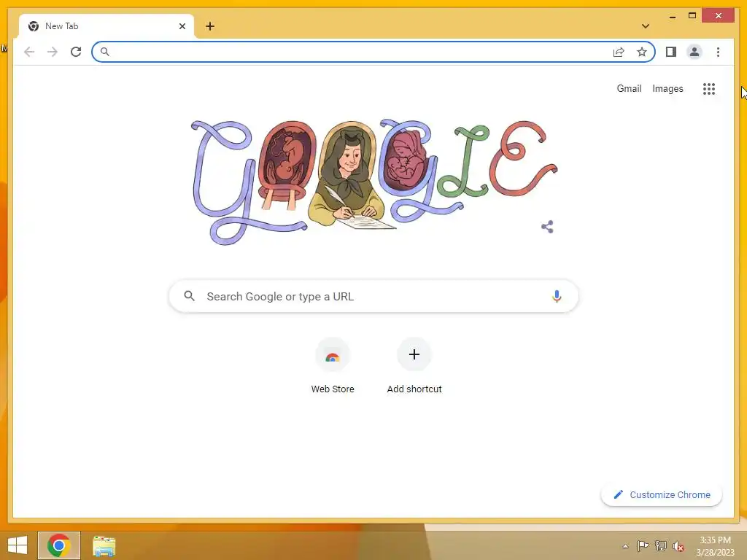The image size is (747, 560).
Task: Select the New Tab tab
Action: click(x=107, y=26)
